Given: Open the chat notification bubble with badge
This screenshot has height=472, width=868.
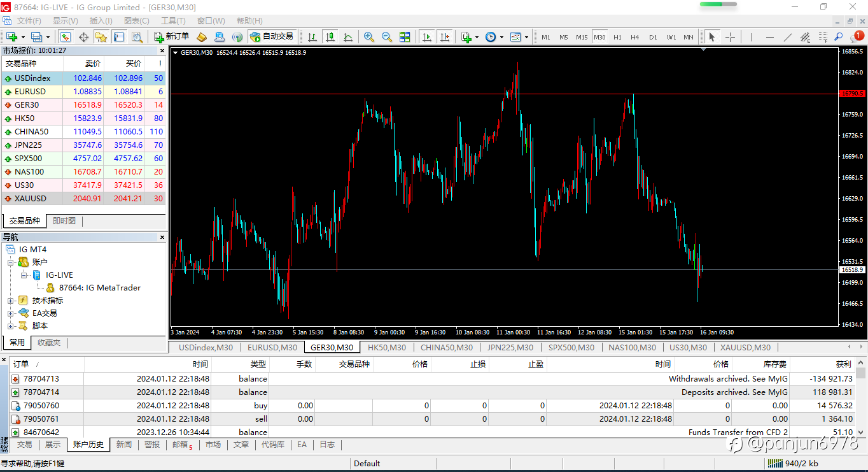Looking at the screenshot, I should (857, 36).
